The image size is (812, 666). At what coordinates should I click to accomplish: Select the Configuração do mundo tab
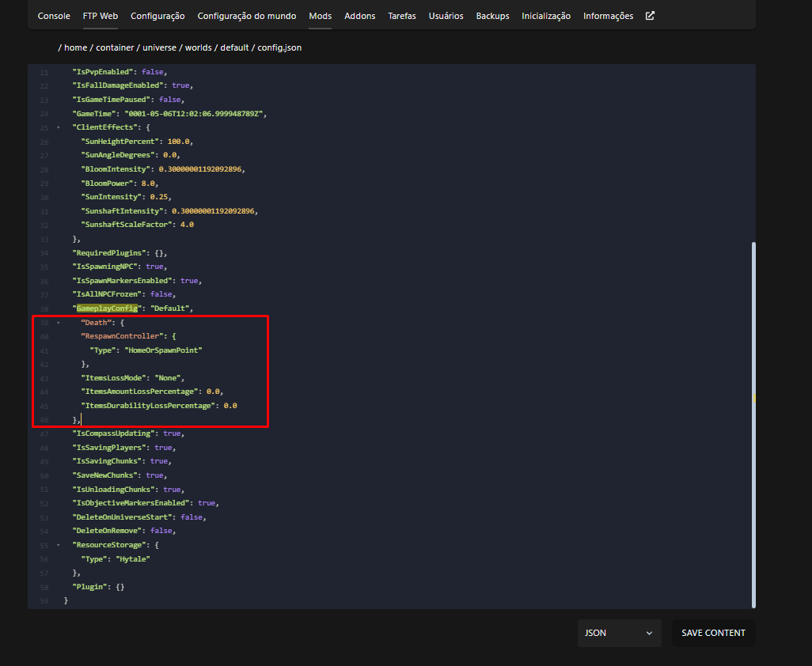(247, 16)
